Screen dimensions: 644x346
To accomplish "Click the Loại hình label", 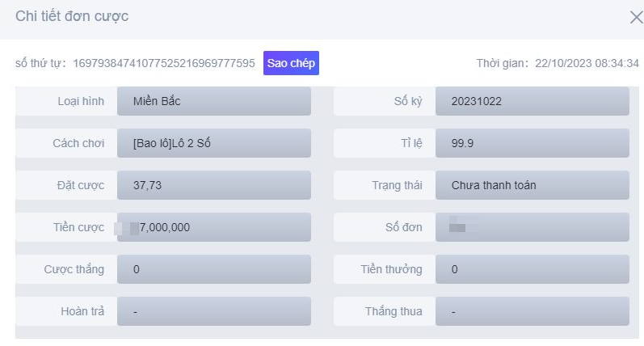I will click(81, 102).
